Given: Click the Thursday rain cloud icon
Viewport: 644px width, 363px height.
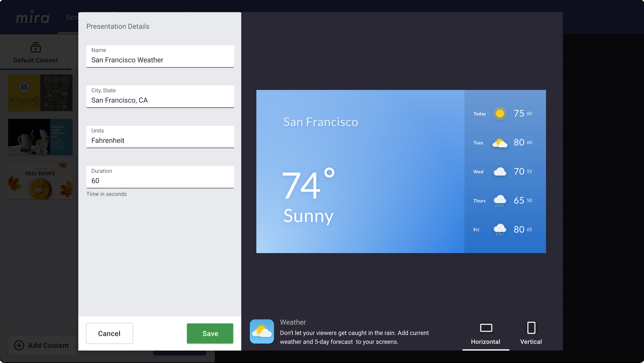Looking at the screenshot, I should [x=500, y=200].
